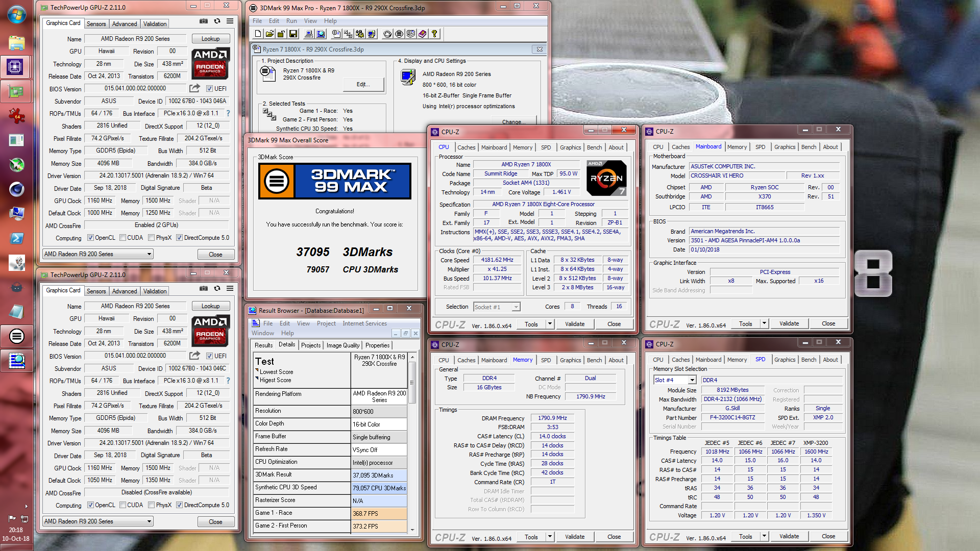
Task: Click the purple CPU-Z taskbar icon
Action: tap(15, 67)
